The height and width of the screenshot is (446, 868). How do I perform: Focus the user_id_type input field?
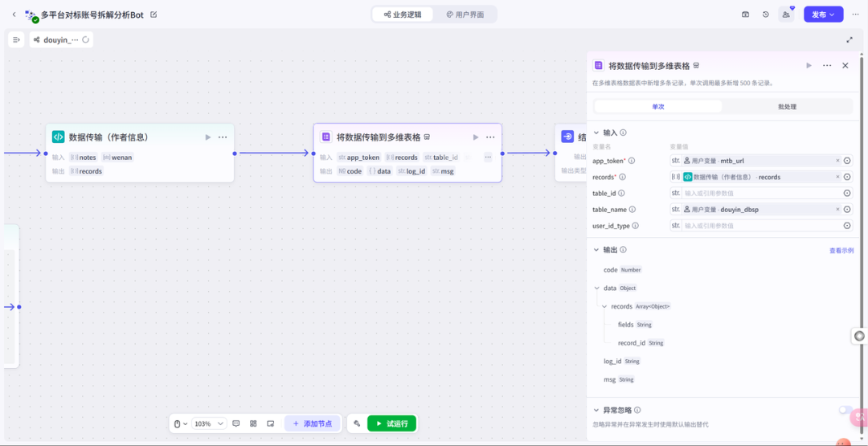[762, 226]
